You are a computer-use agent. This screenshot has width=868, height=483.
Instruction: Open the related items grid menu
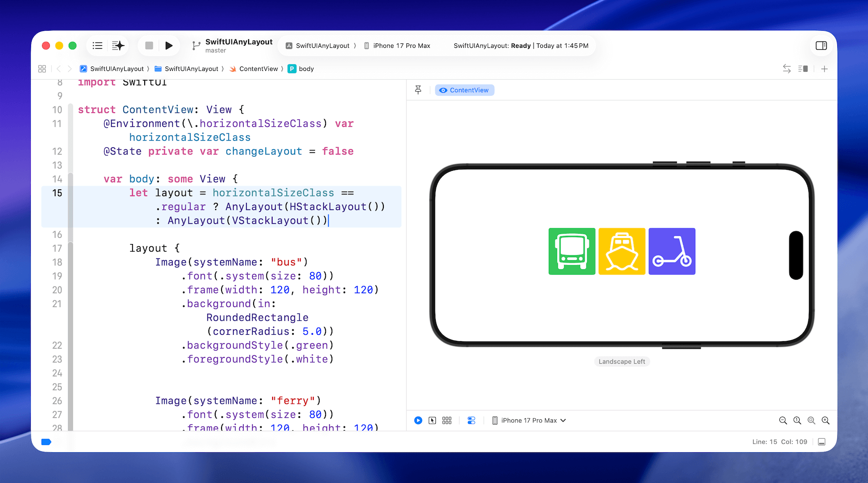(x=42, y=69)
